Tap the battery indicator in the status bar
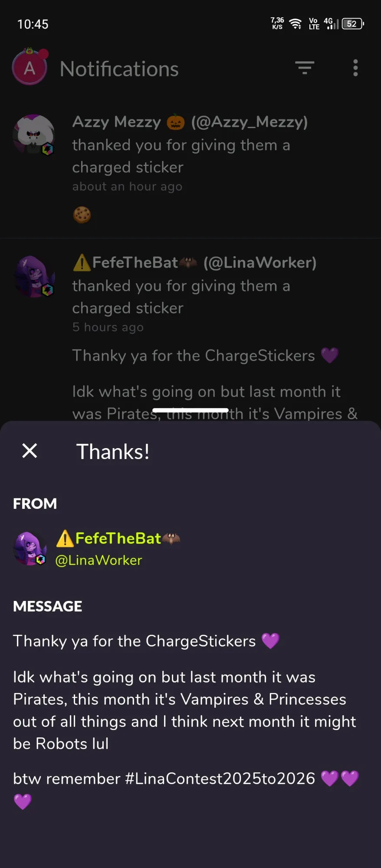Viewport: 381px width, 868px height. click(353, 24)
